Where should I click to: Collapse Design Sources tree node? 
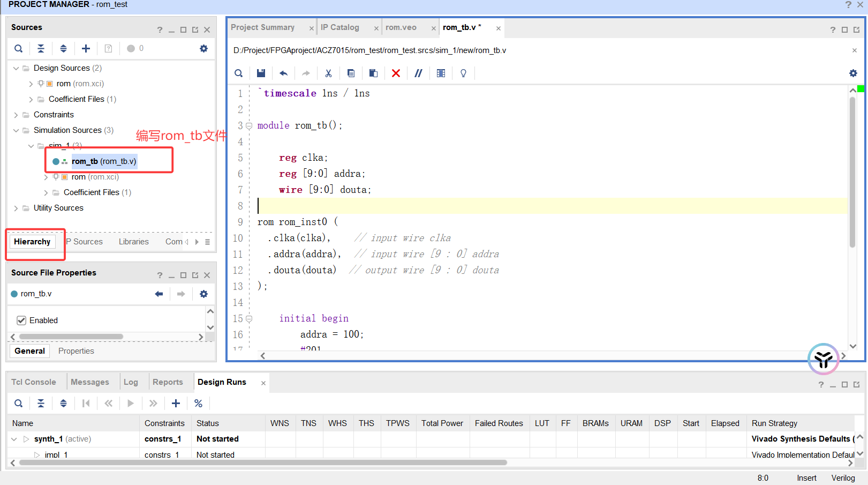click(x=16, y=69)
